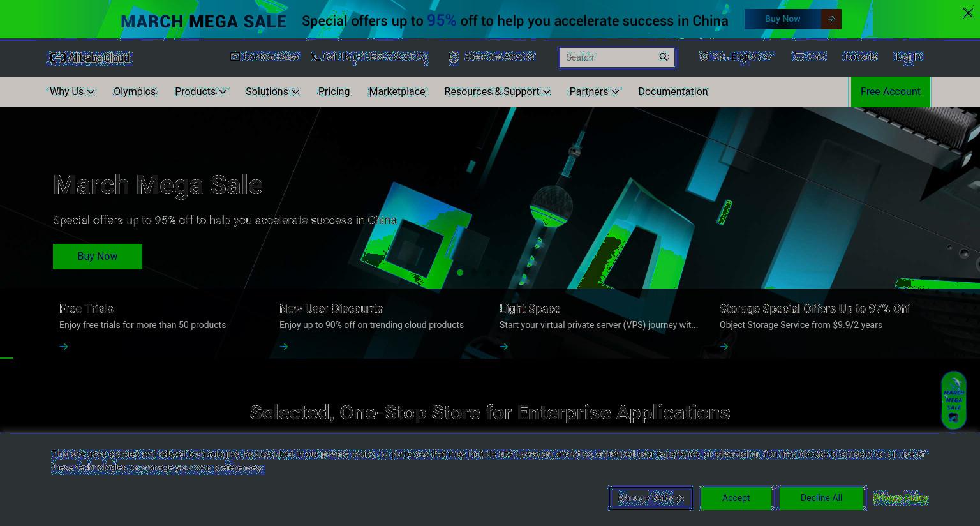The width and height of the screenshot is (980, 526).
Task: Open the Documentation menu item
Action: (x=673, y=92)
